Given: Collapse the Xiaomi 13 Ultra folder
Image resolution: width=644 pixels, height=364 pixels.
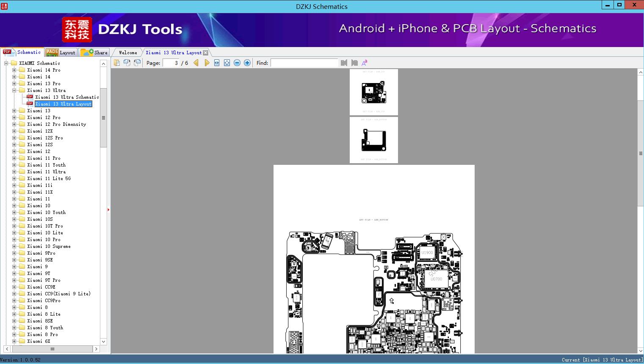Looking at the screenshot, I should pyautogui.click(x=14, y=90).
